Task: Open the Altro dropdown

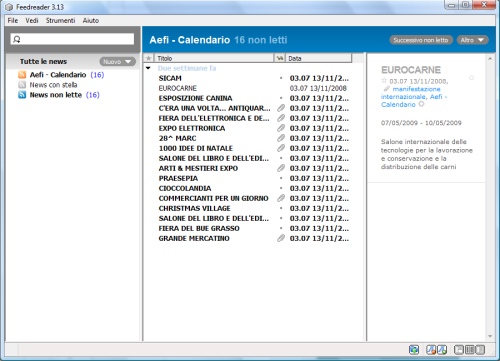Action: [x=472, y=40]
